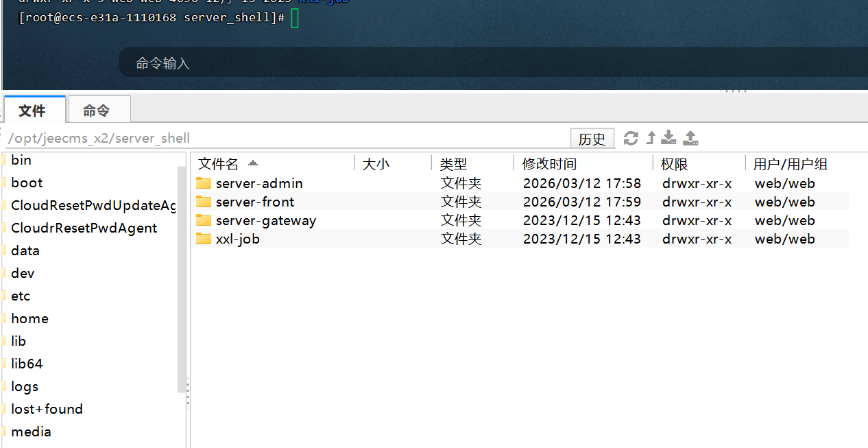Screen dimensions: 868x448
Task: Switch to the 命令 tab
Action: coord(96,110)
